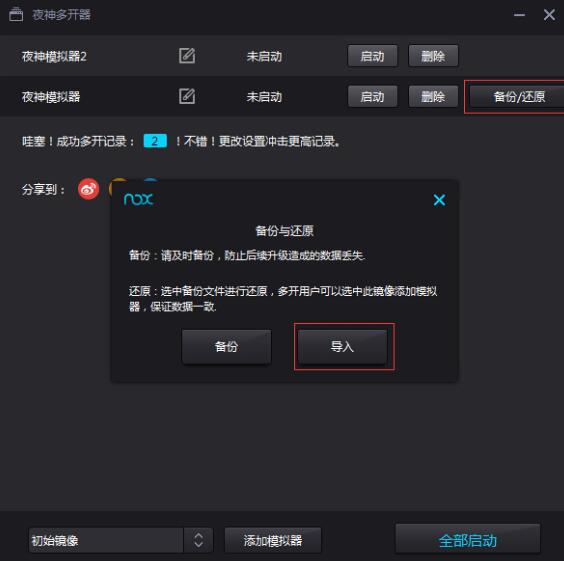Share to Weibo via red icon
Image resolution: width=564 pixels, height=561 pixels.
point(88,189)
